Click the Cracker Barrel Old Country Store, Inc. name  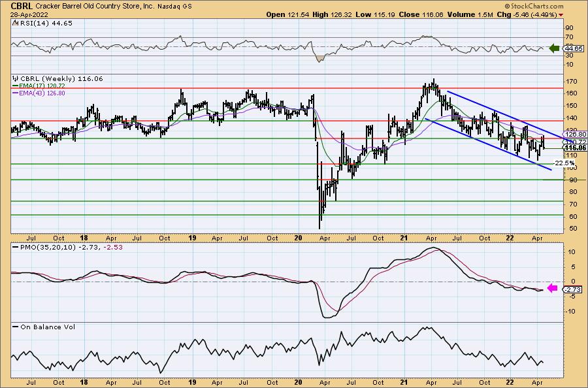click(x=95, y=7)
